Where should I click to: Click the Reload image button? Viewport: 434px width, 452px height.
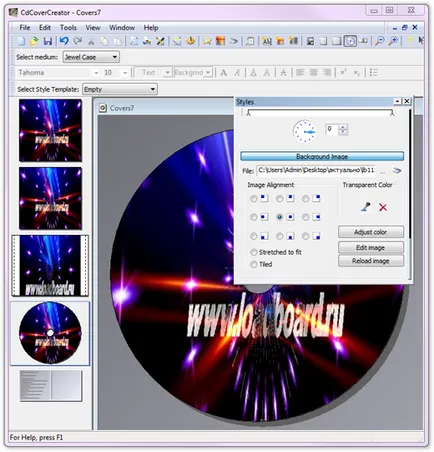click(x=371, y=261)
